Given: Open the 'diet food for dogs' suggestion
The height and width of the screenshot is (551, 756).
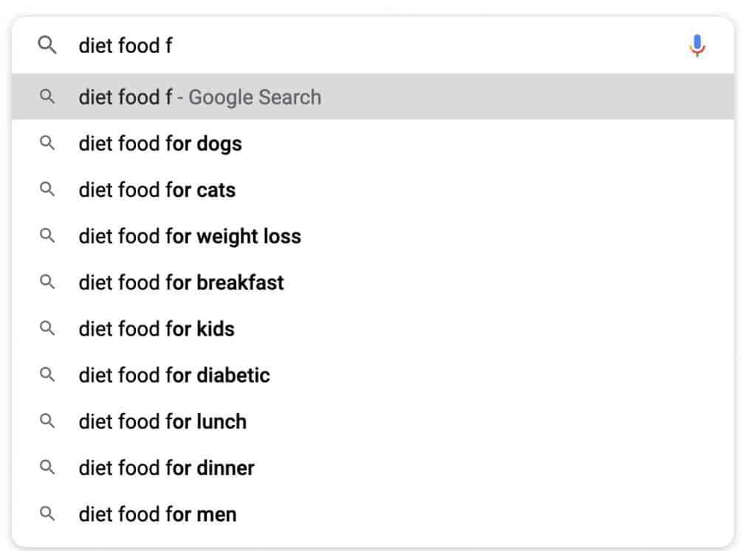Looking at the screenshot, I should pyautogui.click(x=159, y=143).
